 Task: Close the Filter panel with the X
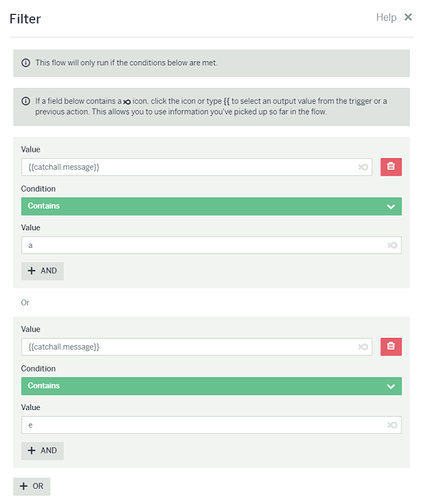pos(408,17)
